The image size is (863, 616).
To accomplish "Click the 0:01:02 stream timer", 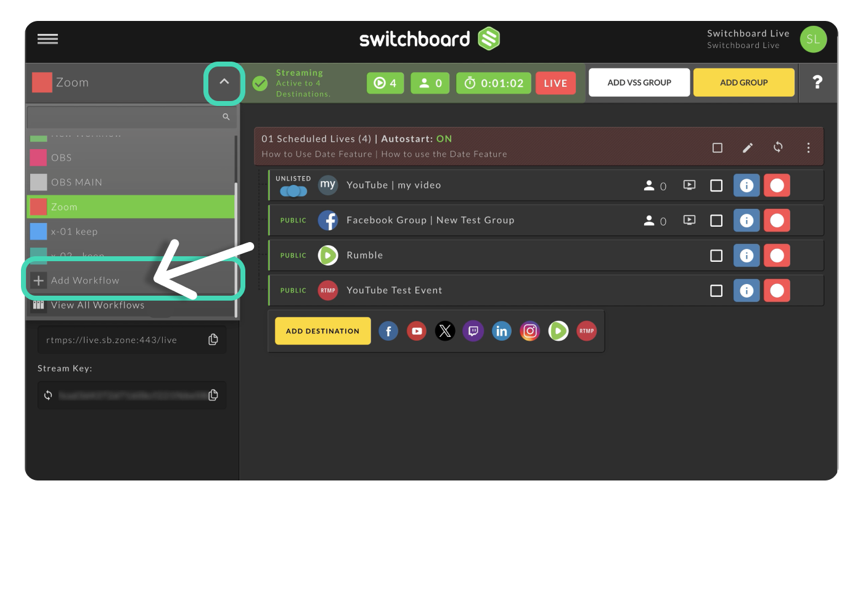I will [494, 83].
